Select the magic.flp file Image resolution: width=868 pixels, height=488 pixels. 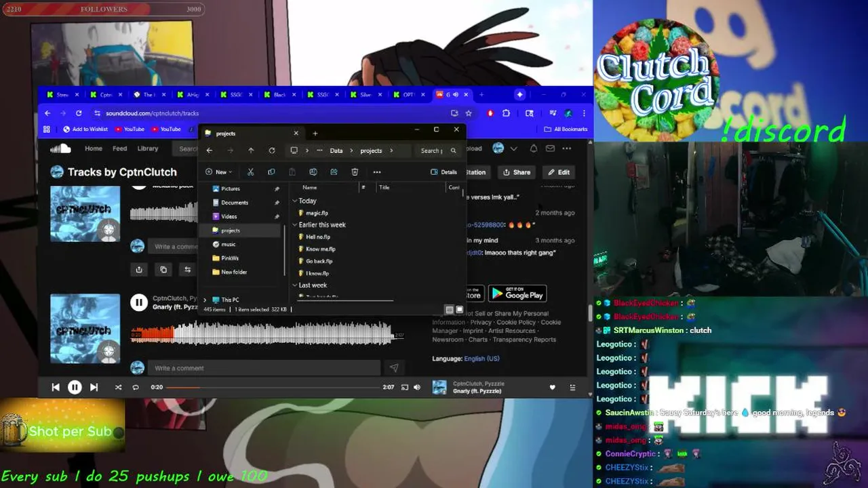[317, 213]
